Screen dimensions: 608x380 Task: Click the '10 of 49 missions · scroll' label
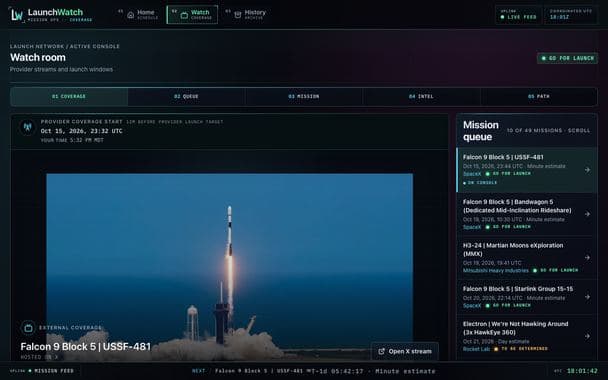[548, 131]
